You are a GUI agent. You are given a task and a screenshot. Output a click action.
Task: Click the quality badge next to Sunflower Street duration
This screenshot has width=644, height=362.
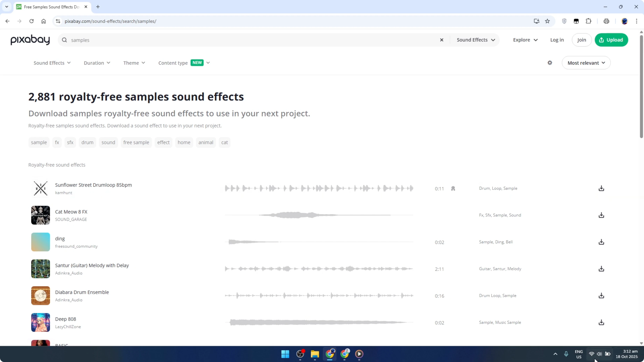pyautogui.click(x=453, y=188)
